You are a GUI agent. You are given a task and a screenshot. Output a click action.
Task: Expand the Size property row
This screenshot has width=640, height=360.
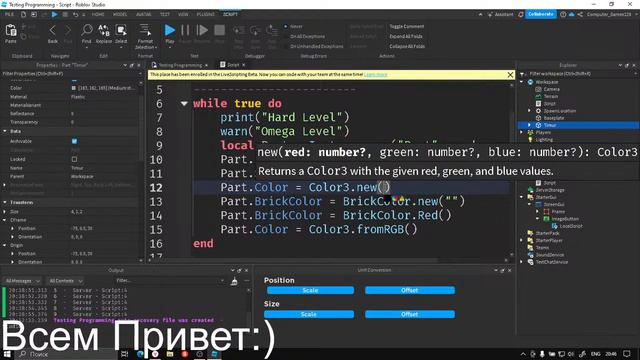tap(5, 212)
